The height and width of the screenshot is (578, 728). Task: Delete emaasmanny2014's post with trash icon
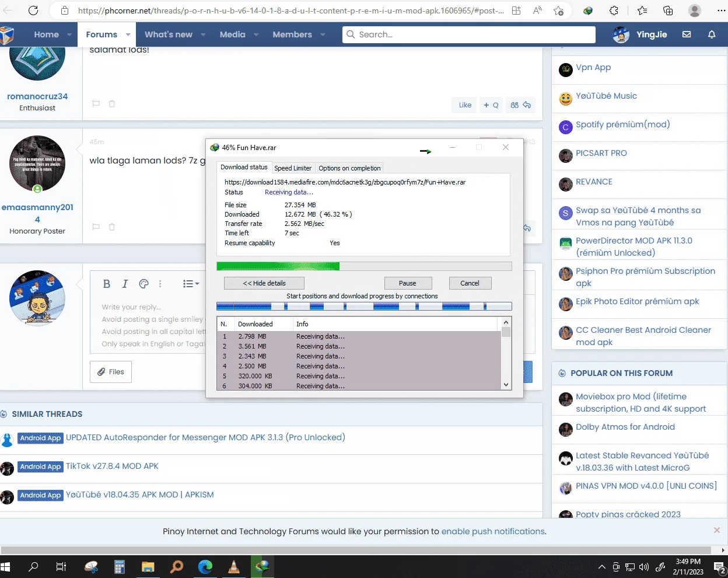112,227
